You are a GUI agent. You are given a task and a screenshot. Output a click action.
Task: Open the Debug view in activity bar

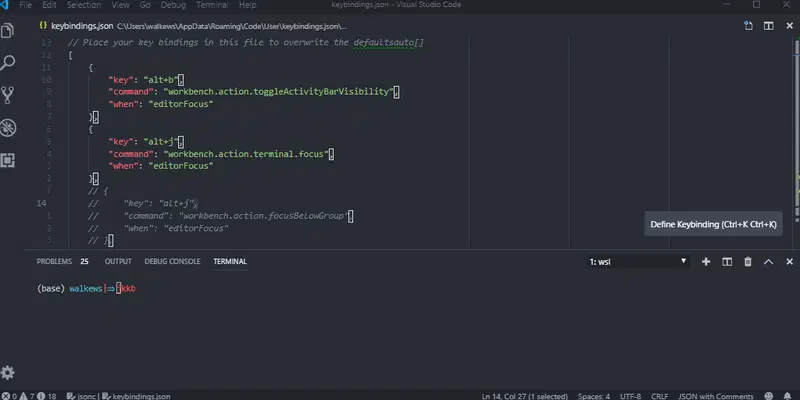point(8,128)
